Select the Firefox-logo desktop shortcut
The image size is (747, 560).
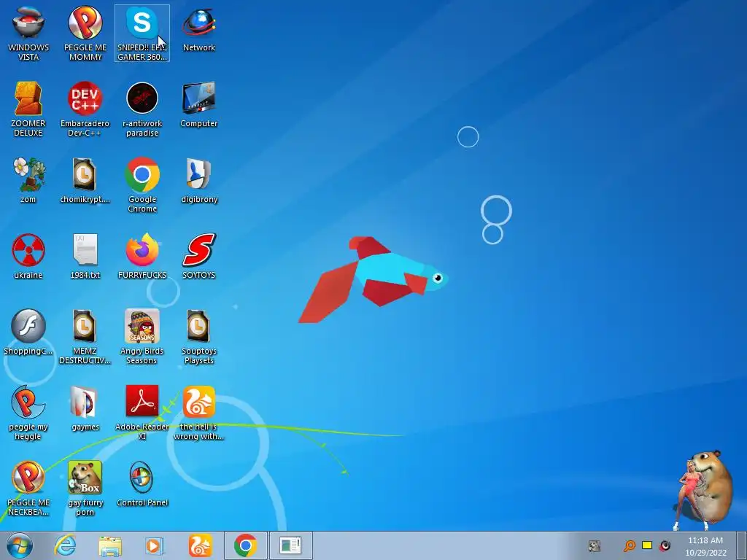click(142, 257)
